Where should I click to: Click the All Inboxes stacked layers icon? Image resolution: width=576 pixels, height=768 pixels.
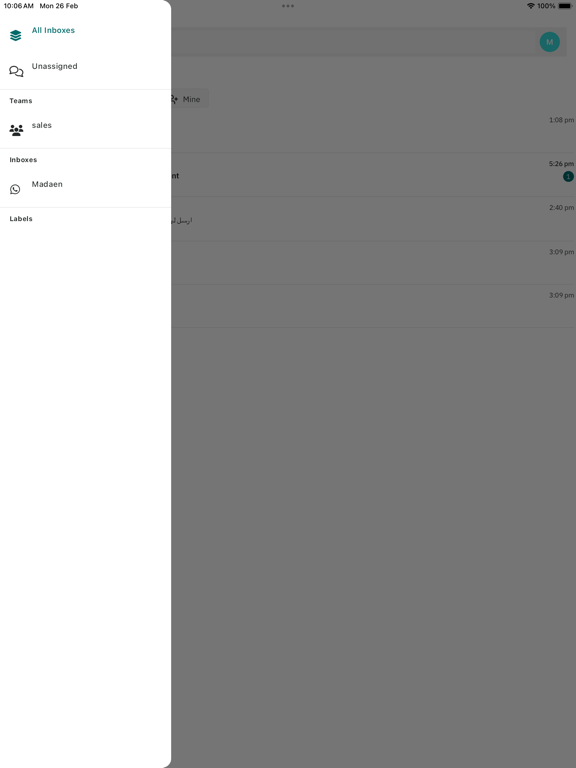coord(16,35)
